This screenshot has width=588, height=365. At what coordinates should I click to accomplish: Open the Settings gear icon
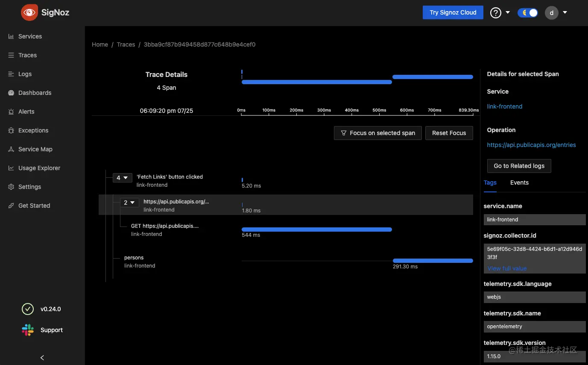11,187
